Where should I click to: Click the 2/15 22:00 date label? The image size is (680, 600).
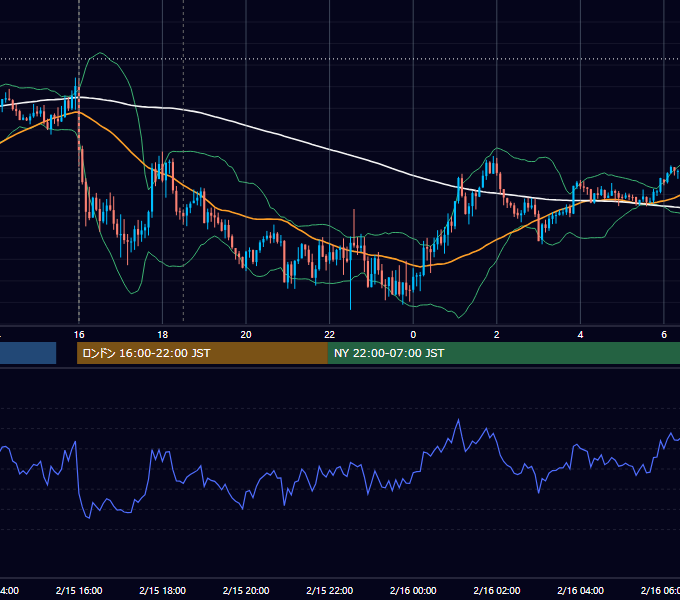330,590
